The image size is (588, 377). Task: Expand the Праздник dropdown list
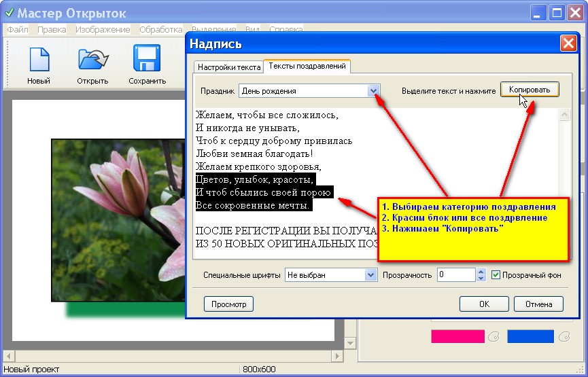(373, 91)
